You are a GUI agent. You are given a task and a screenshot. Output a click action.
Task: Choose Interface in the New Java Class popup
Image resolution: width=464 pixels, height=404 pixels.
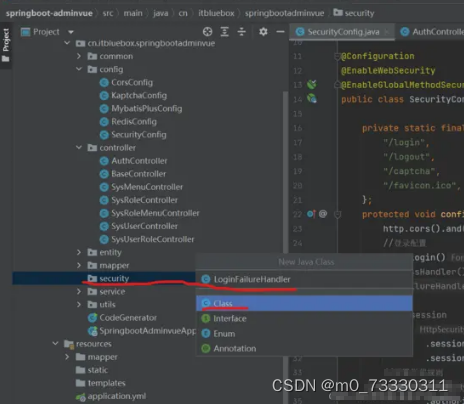[x=304, y=319]
